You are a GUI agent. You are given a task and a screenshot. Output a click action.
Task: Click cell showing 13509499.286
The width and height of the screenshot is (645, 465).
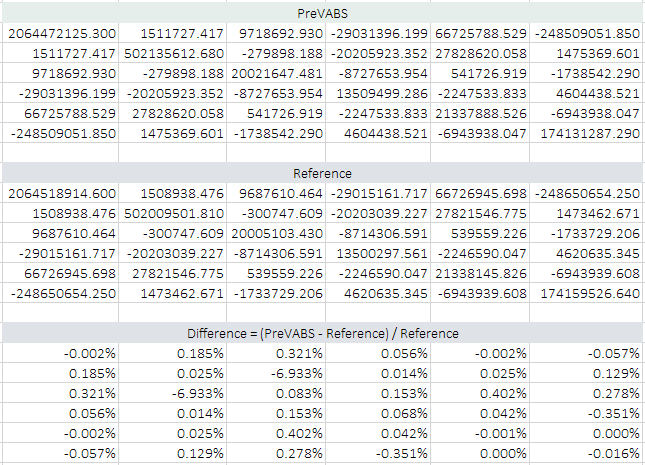coord(380,93)
